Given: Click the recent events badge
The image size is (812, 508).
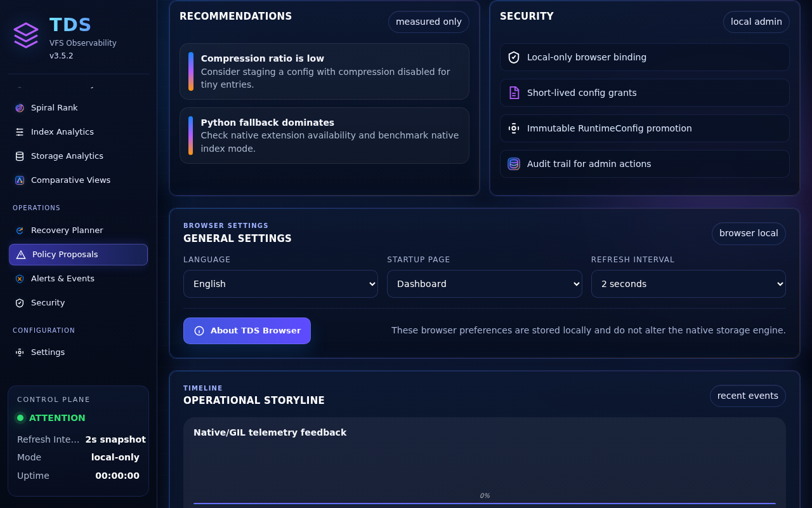Looking at the screenshot, I should 747,396.
